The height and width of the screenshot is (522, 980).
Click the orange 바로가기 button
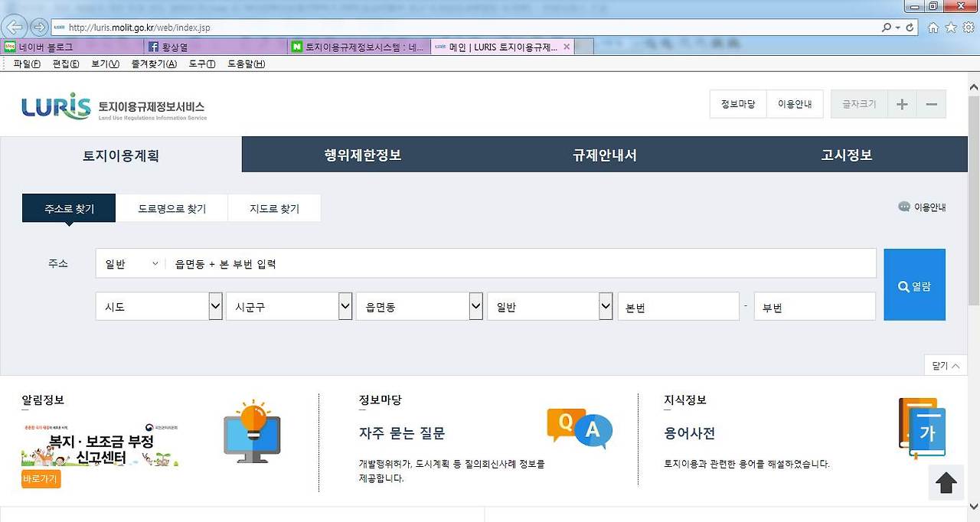coord(41,479)
